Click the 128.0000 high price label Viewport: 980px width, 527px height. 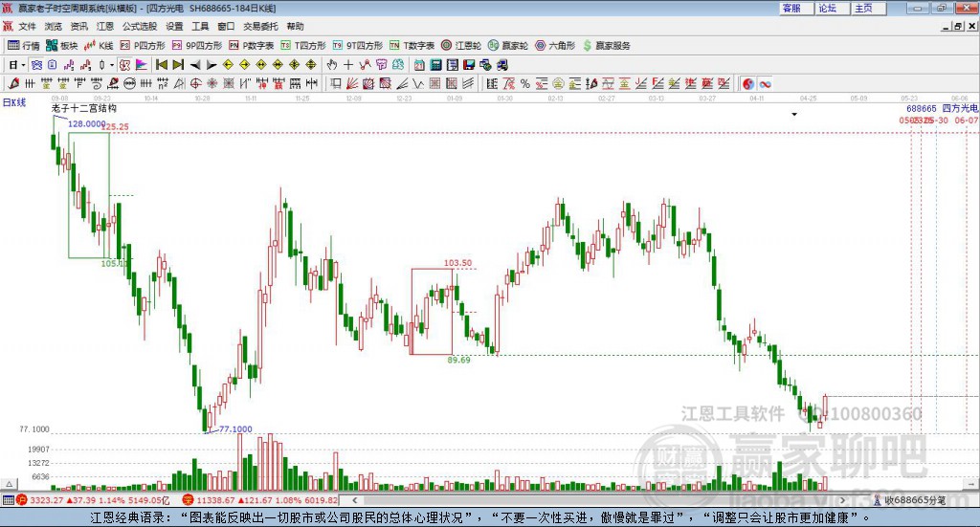pos(86,123)
